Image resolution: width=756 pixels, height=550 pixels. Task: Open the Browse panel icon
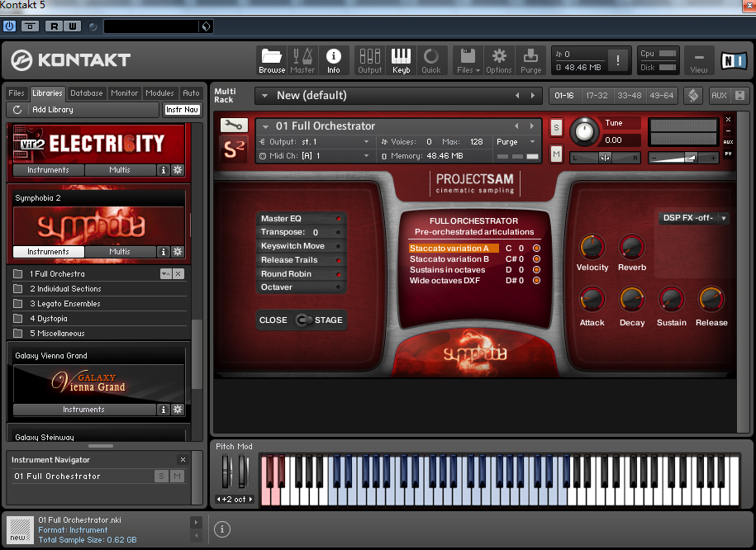(x=272, y=60)
